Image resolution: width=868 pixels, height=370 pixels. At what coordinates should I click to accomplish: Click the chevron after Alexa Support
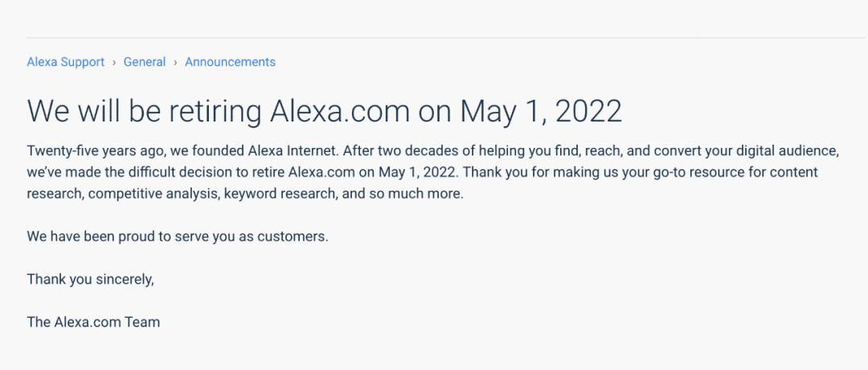114,62
